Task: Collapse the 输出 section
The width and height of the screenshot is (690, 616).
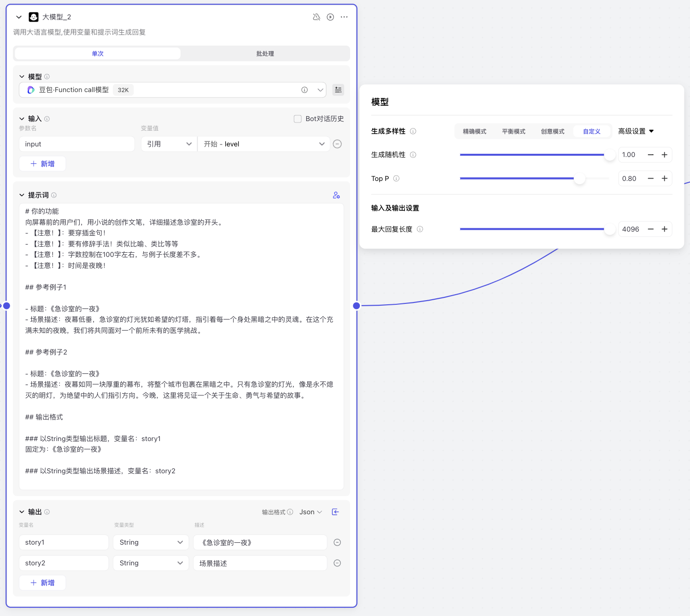Action: coord(22,512)
